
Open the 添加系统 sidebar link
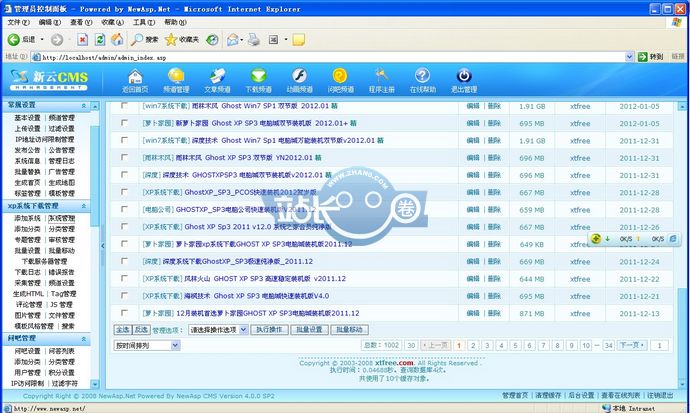click(27, 218)
